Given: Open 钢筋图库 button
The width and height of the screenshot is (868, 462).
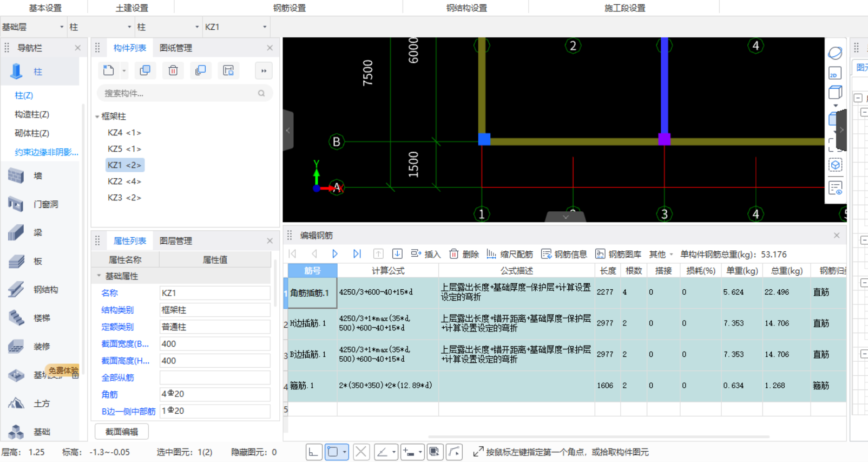Looking at the screenshot, I should pos(619,254).
